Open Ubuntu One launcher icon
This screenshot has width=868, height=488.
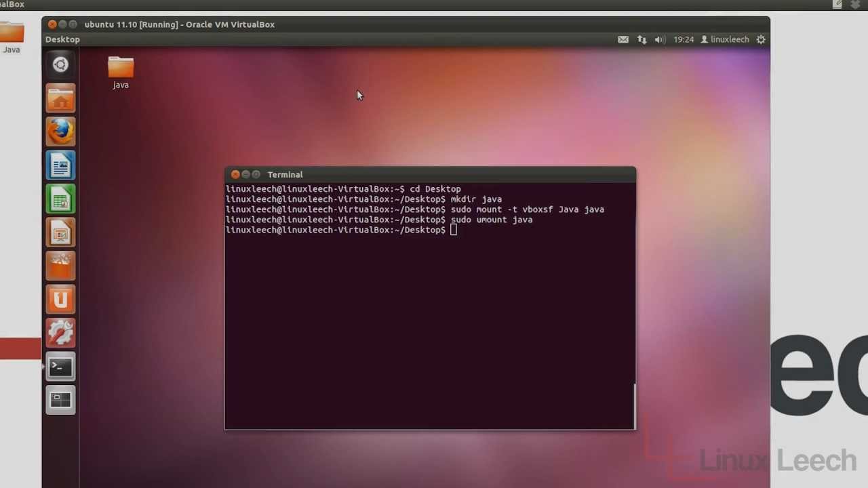60,300
